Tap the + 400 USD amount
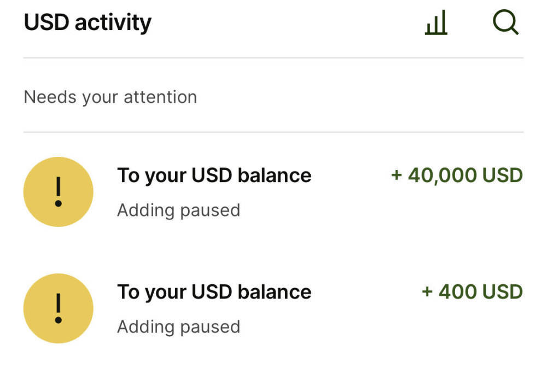 click(472, 292)
